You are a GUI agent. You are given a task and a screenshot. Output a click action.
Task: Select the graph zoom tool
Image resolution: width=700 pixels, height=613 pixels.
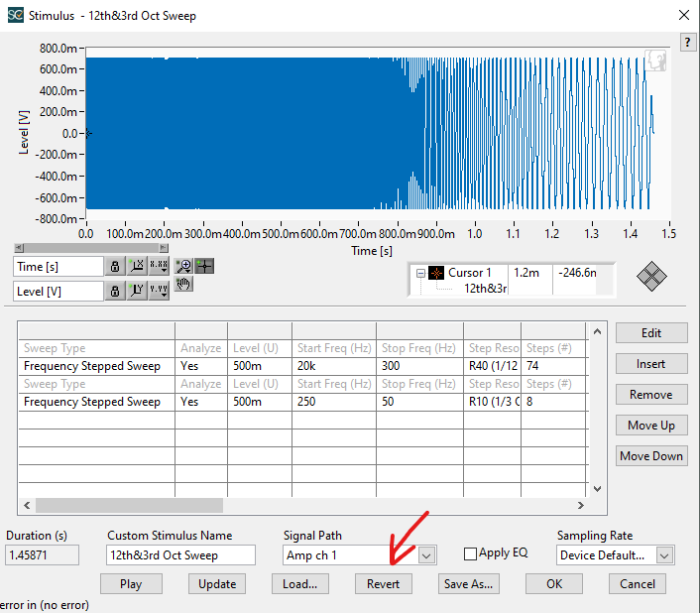pyautogui.click(x=183, y=266)
